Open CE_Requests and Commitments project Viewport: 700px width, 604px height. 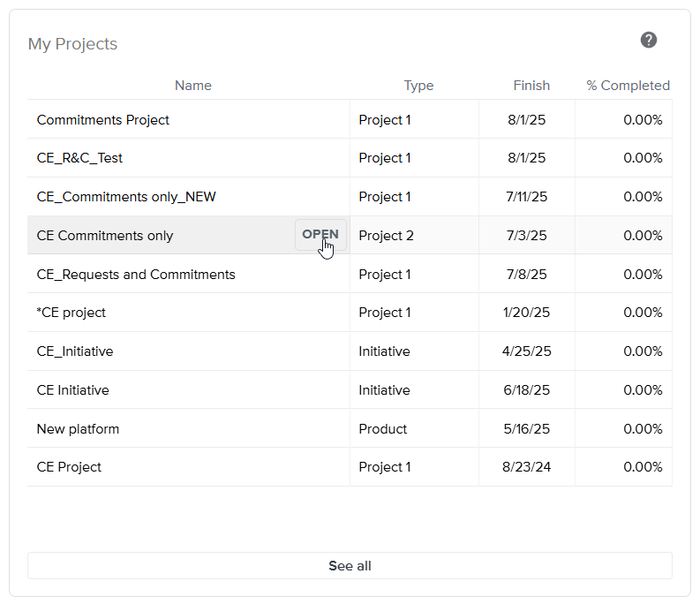[x=136, y=275]
